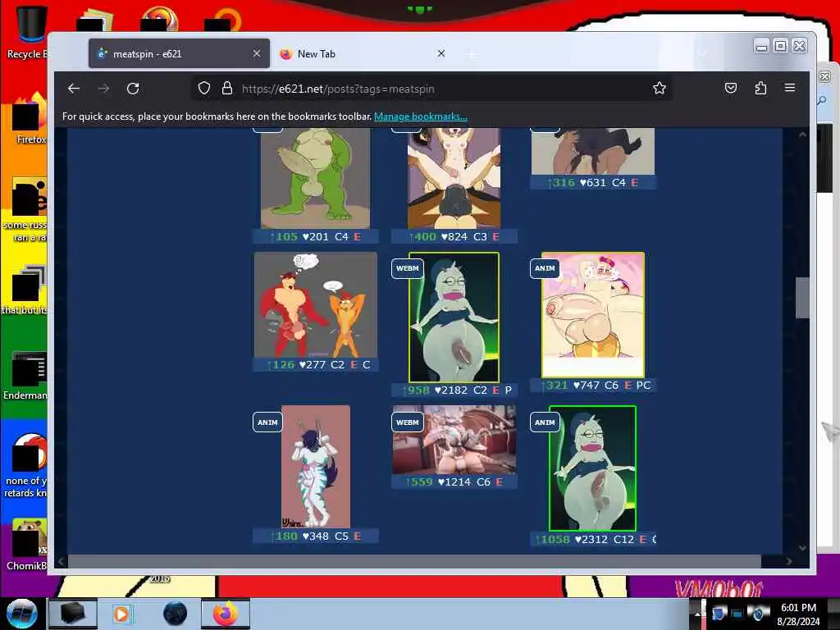The image size is (840, 630).
Task: Go back using the browser back arrow
Action: coord(74,89)
